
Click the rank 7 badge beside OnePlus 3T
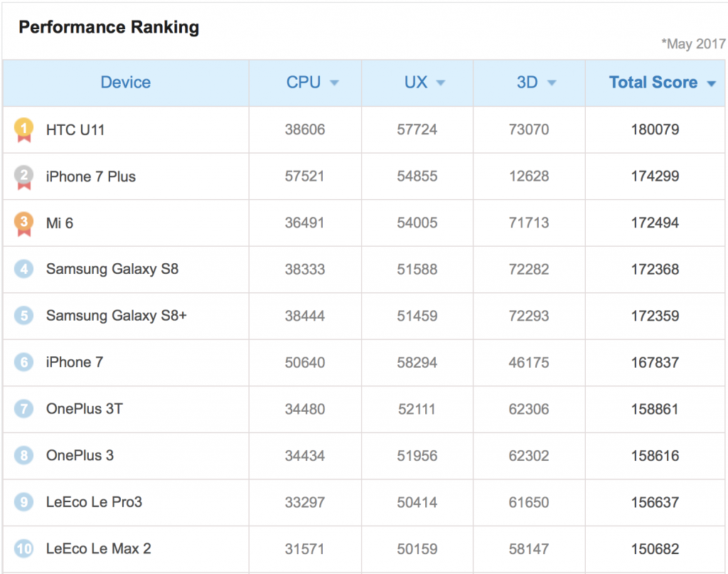click(23, 409)
